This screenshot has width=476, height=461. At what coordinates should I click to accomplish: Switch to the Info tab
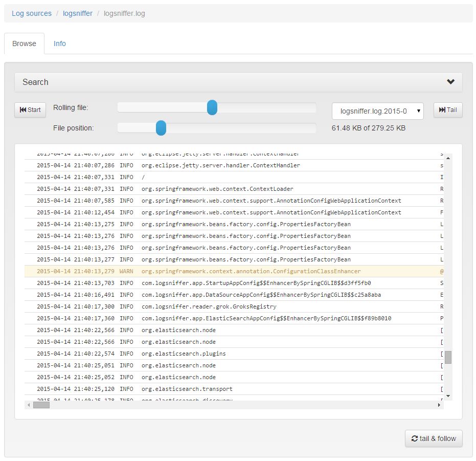coord(60,43)
